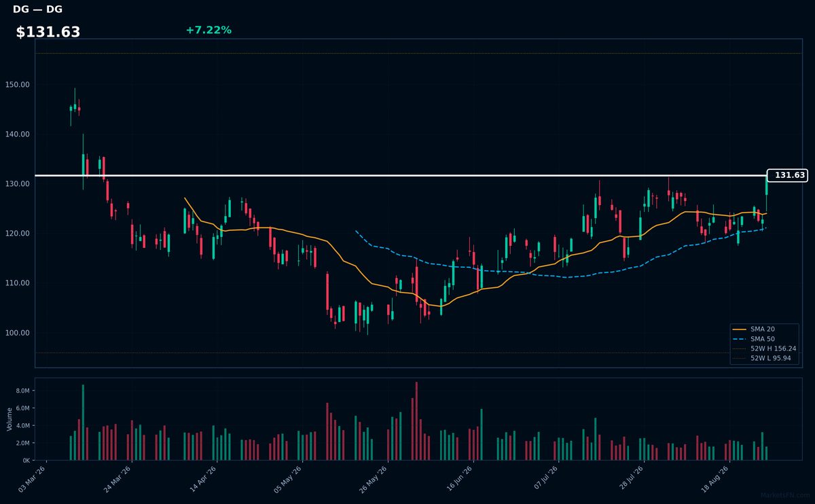Select the 24 Mar '26 date label
This screenshot has width=815, height=504.
coord(117,480)
